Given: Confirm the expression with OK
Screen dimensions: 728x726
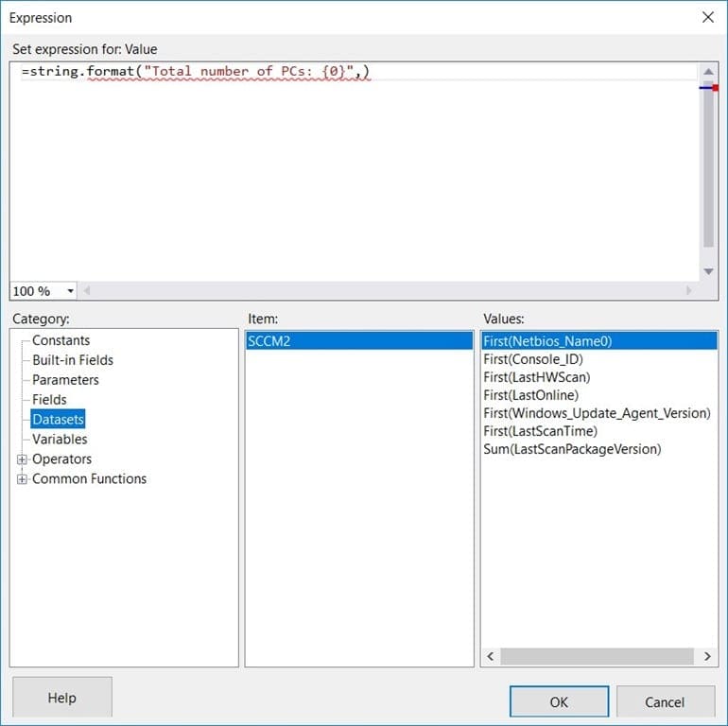Looking at the screenshot, I should tap(559, 701).
